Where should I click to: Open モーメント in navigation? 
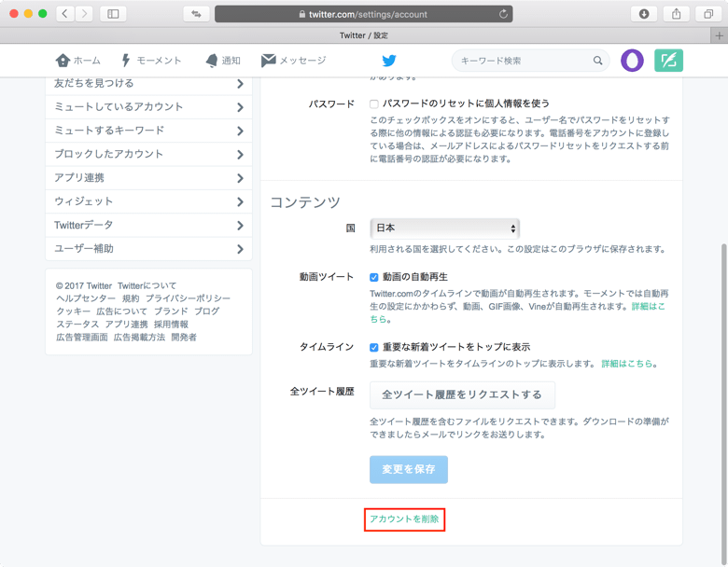pos(151,61)
